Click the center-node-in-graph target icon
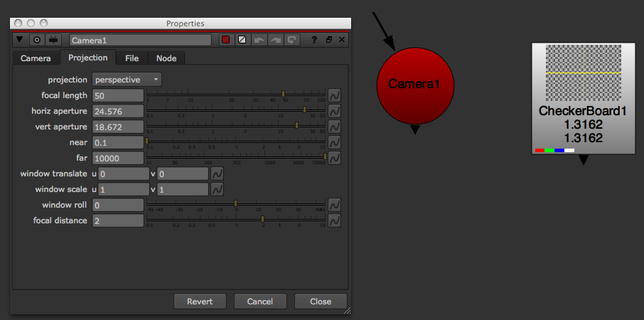Viewport: 644px width, 320px height. (x=37, y=40)
